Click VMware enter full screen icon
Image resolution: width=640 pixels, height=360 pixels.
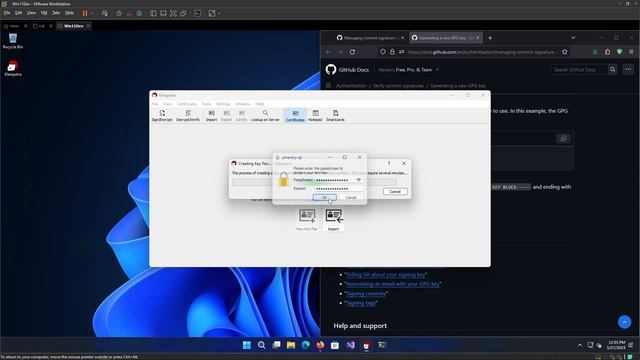(173, 13)
